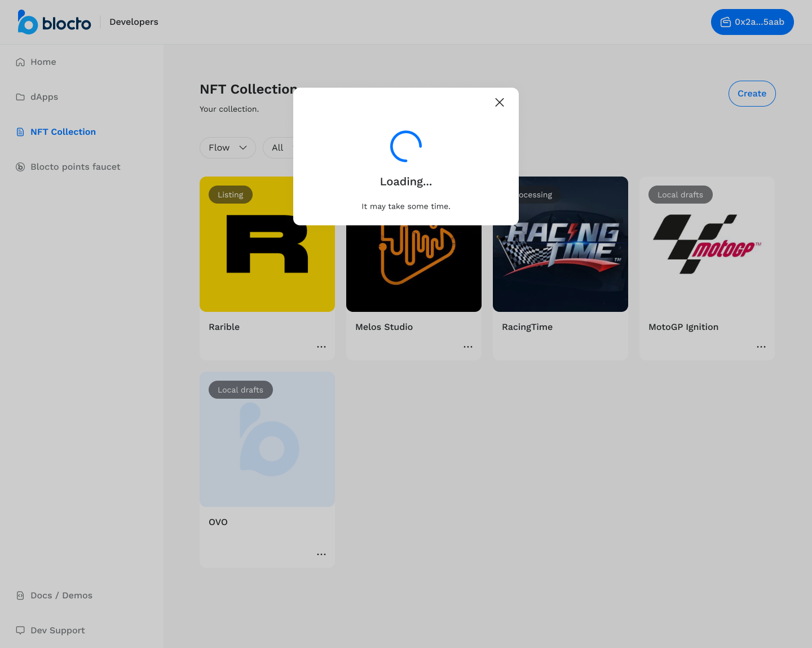Click the Local drafts badge on OVO
The height and width of the screenshot is (648, 812).
pyautogui.click(x=241, y=390)
